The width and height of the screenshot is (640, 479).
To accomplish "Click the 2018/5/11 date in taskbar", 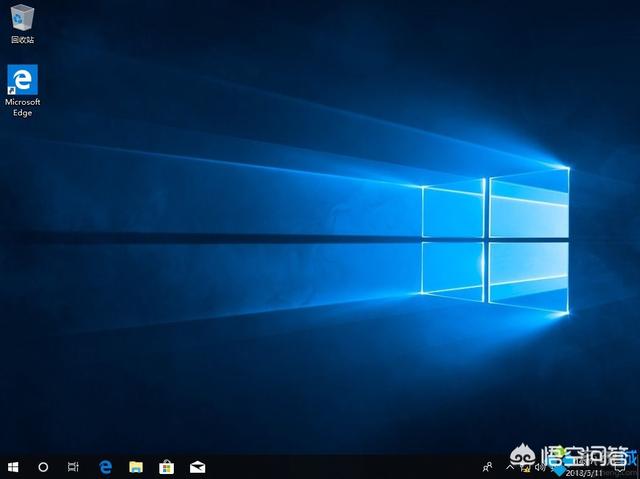I will (x=584, y=473).
